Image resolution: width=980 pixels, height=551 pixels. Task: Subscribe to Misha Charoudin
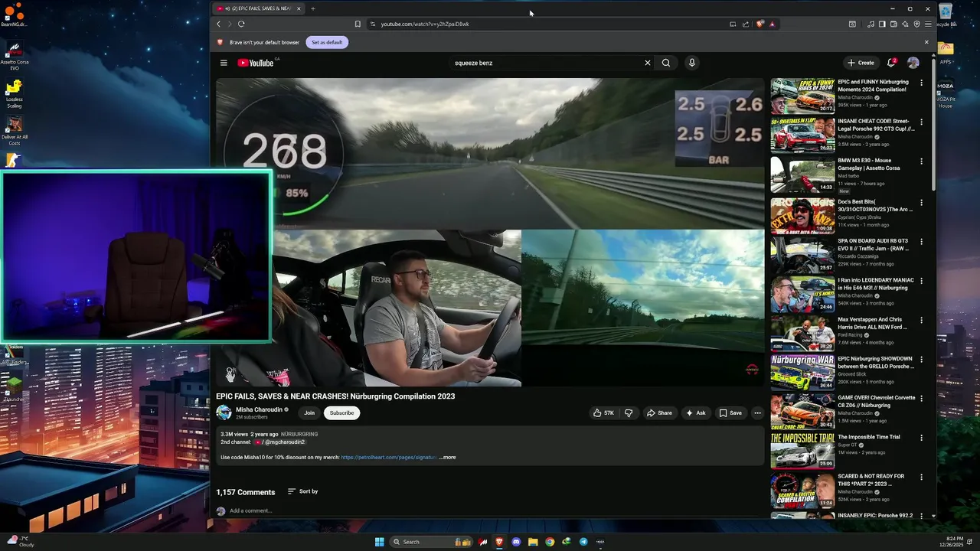(x=341, y=412)
